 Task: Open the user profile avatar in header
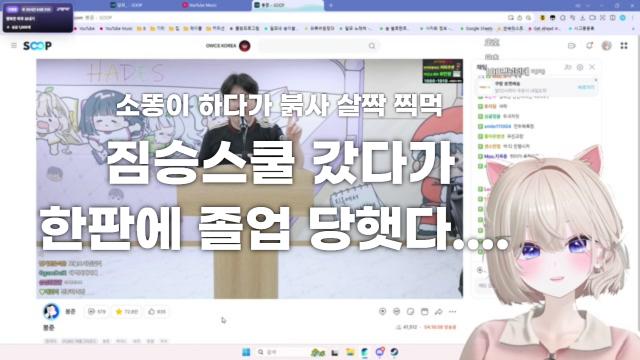click(x=607, y=46)
